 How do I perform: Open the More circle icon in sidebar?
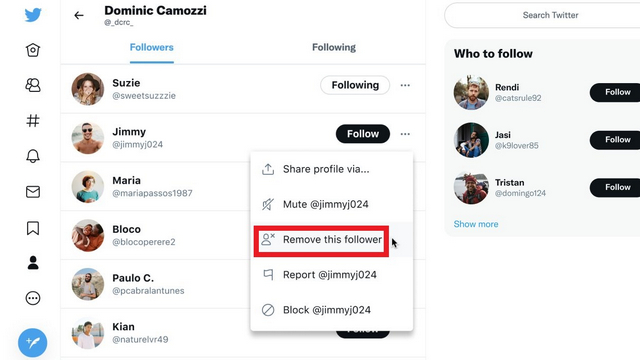pyautogui.click(x=33, y=298)
